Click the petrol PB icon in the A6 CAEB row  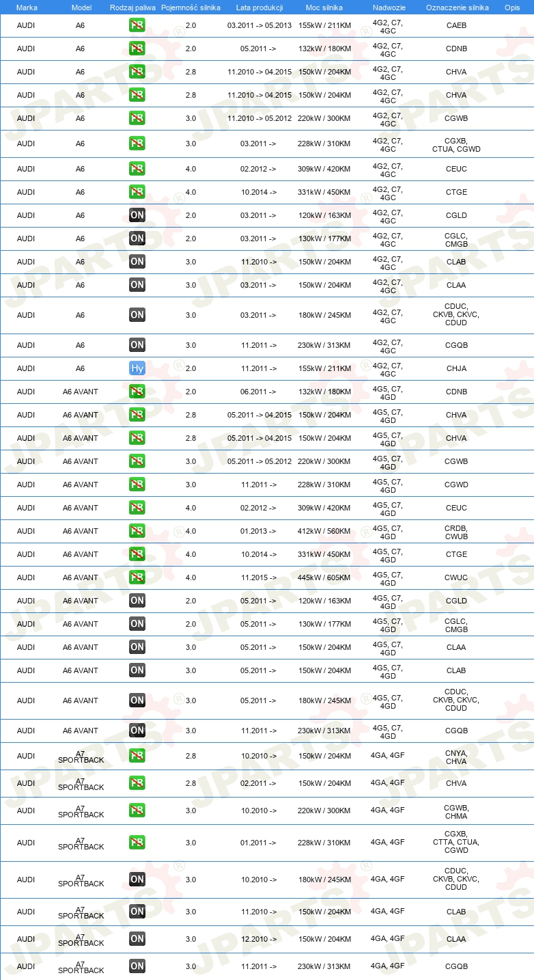pyautogui.click(x=137, y=26)
